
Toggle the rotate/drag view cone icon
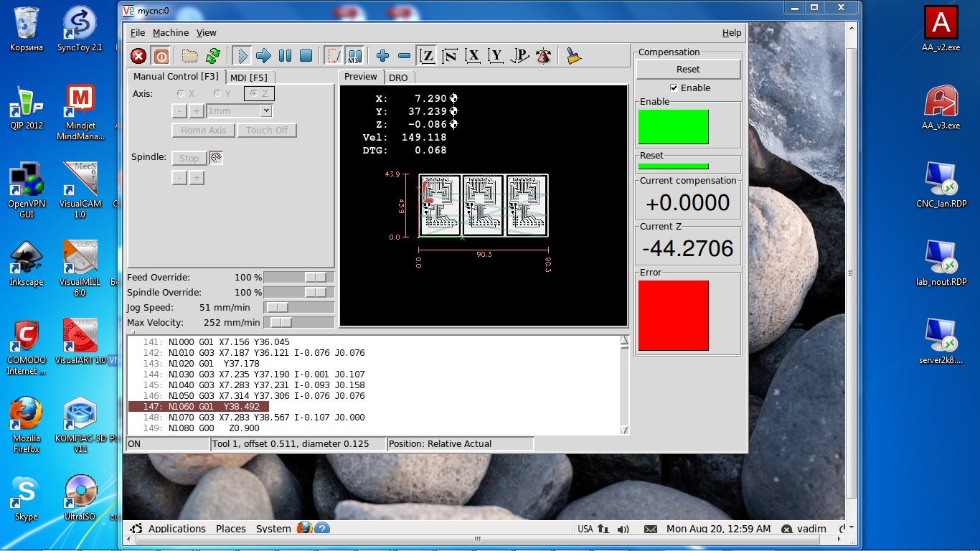pyautogui.click(x=543, y=56)
